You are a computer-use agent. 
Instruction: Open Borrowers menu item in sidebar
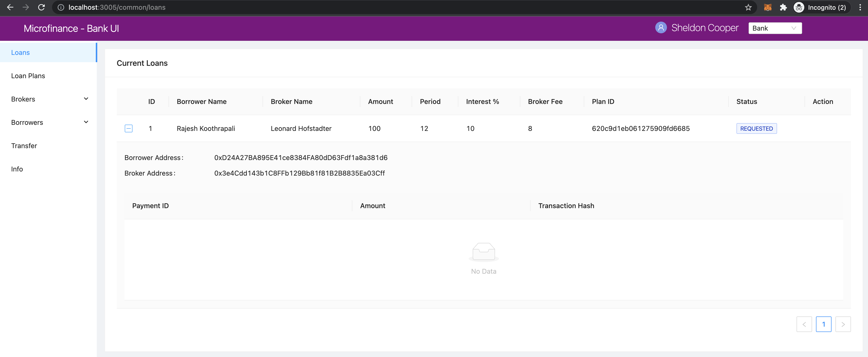pos(48,122)
